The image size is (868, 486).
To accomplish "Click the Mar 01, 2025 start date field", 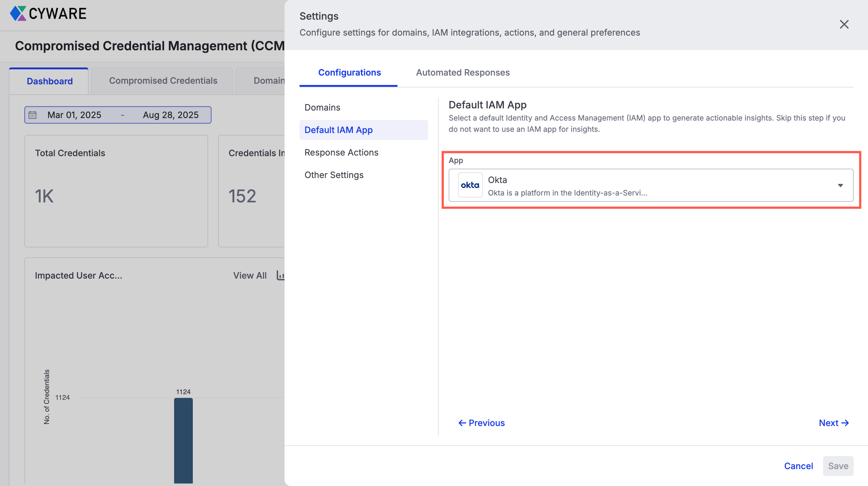I will [74, 115].
